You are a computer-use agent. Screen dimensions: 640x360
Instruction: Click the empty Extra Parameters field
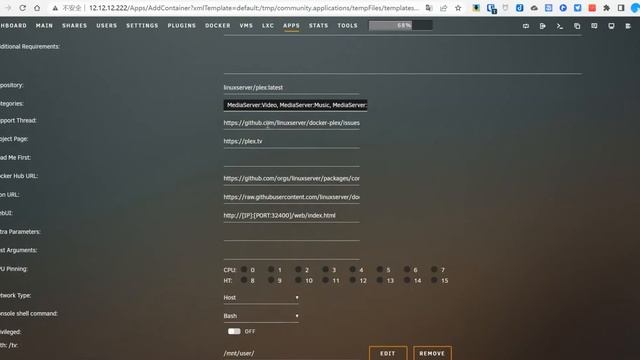[291, 234]
